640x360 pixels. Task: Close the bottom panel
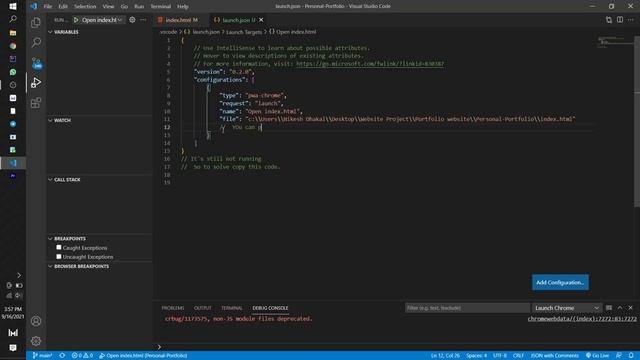click(631, 308)
